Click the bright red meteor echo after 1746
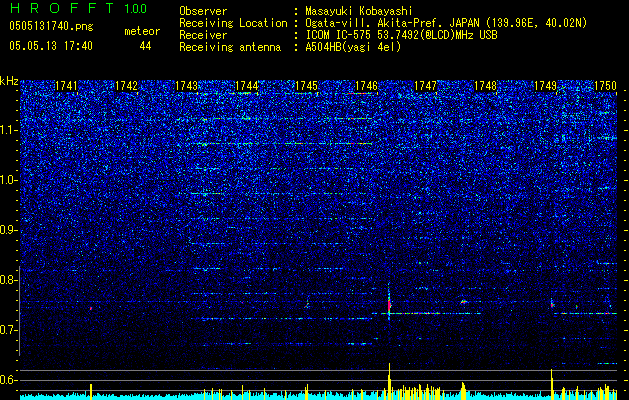The width and height of the screenshot is (629, 400). [389, 306]
